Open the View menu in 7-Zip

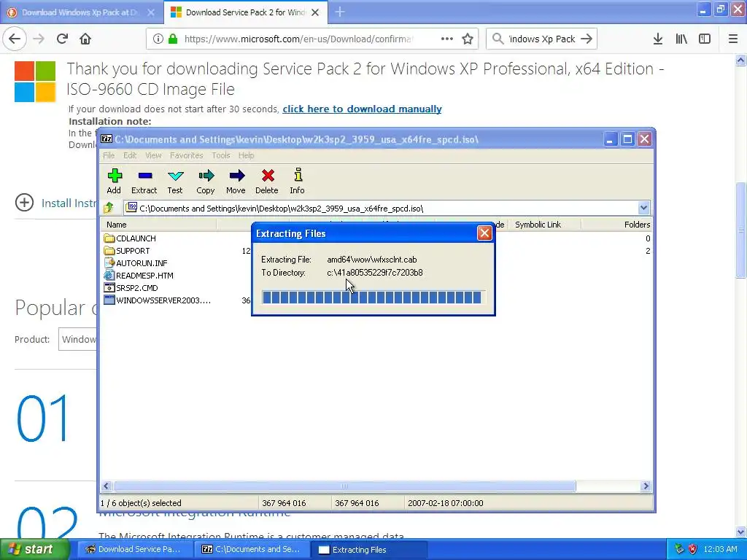pyautogui.click(x=153, y=155)
